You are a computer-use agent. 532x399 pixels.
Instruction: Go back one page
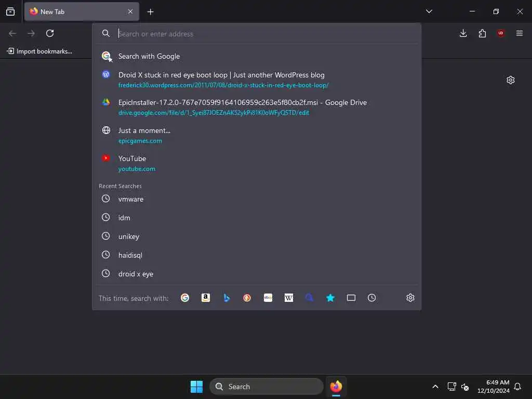coord(12,33)
